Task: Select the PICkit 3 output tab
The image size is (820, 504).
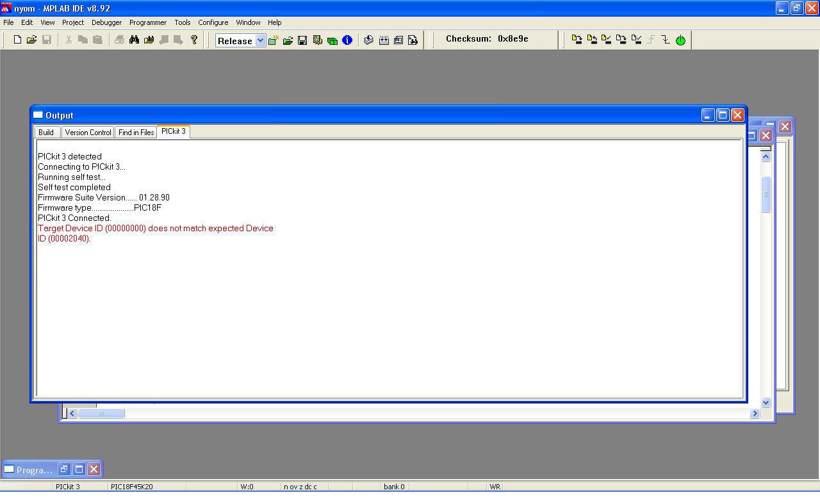Action: coord(173,131)
